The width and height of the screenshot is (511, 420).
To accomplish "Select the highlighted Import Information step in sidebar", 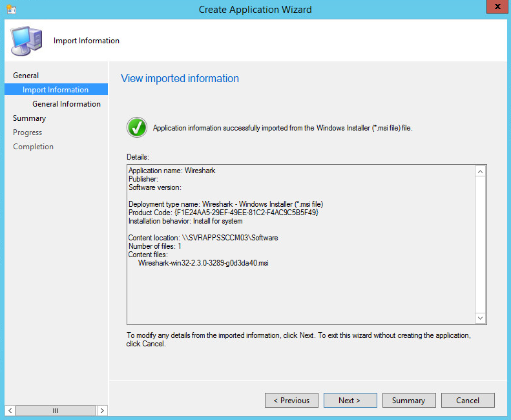I will point(56,89).
